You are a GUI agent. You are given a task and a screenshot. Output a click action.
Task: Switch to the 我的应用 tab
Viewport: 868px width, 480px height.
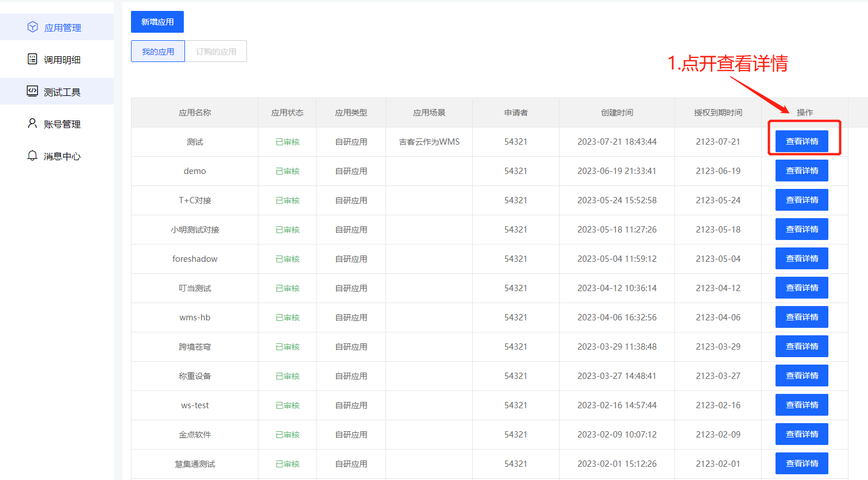tap(158, 51)
